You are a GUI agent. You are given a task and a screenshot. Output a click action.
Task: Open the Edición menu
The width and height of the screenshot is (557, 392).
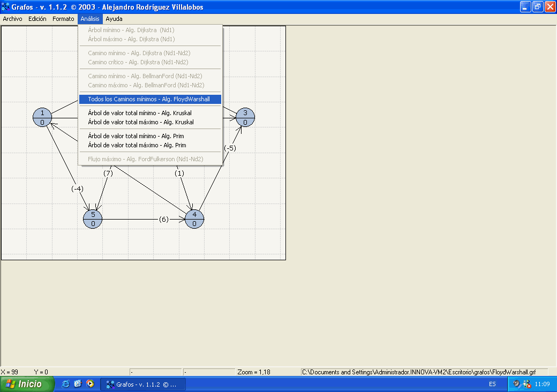(x=37, y=19)
